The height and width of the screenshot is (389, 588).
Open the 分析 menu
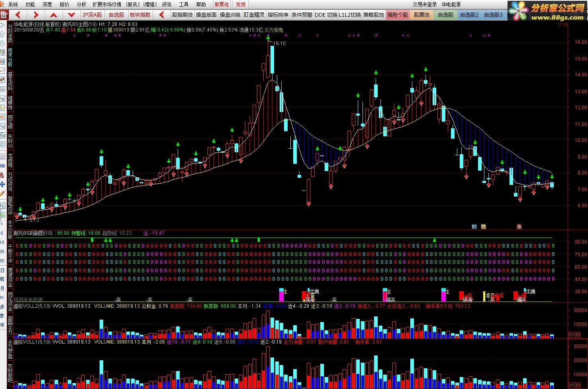pyautogui.click(x=81, y=4)
